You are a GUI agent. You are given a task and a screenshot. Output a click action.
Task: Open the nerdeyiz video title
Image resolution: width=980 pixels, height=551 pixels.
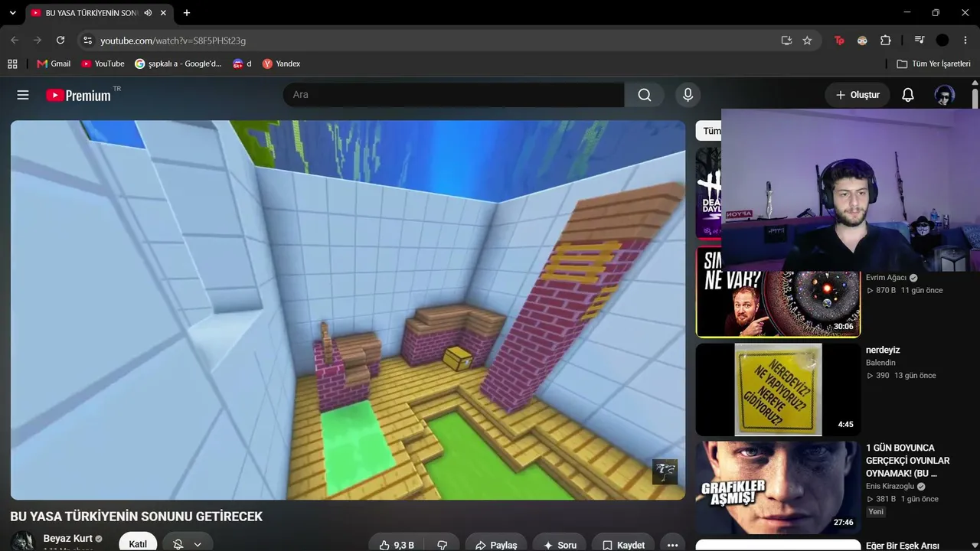click(x=883, y=350)
